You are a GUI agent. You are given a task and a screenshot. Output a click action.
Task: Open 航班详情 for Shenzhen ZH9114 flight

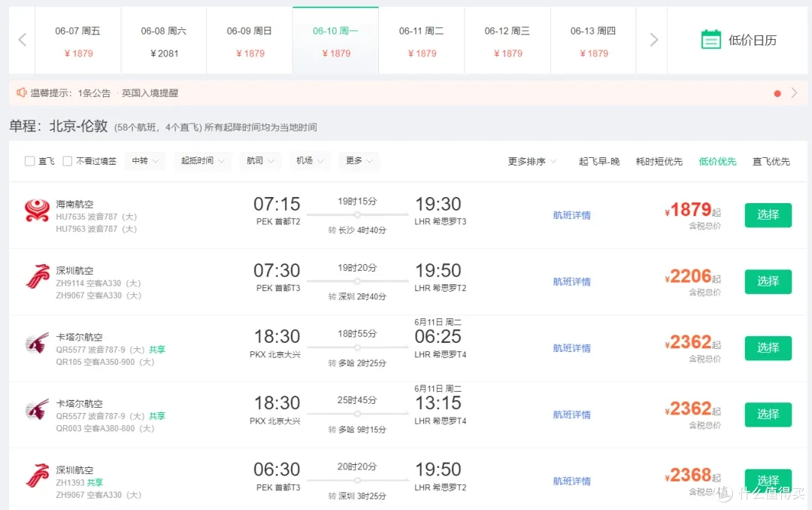(x=571, y=281)
